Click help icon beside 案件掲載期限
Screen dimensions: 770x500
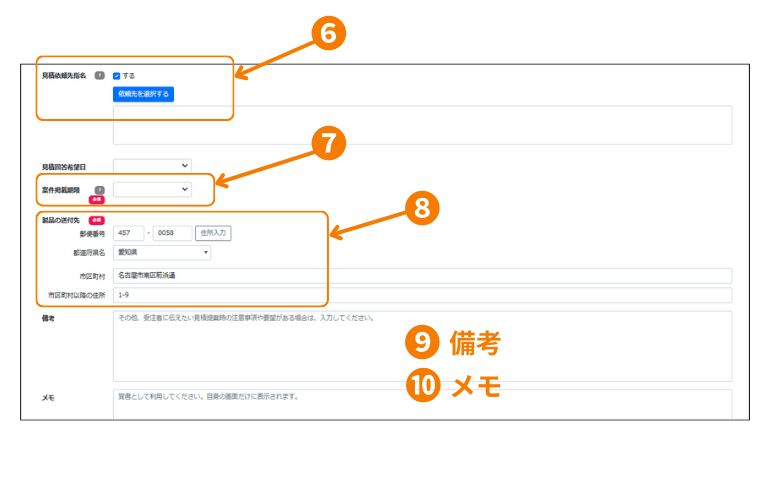coord(99,189)
